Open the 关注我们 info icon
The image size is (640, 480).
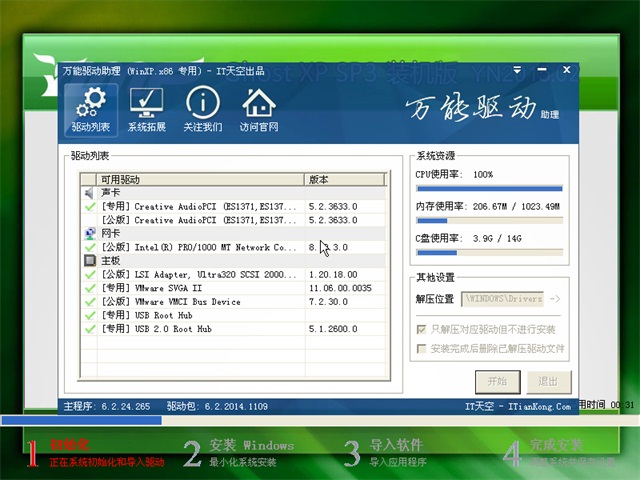click(x=203, y=110)
